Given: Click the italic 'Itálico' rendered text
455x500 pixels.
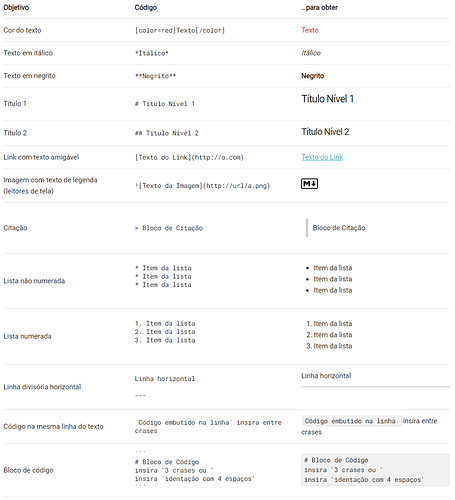Looking at the screenshot, I should click(x=311, y=53).
